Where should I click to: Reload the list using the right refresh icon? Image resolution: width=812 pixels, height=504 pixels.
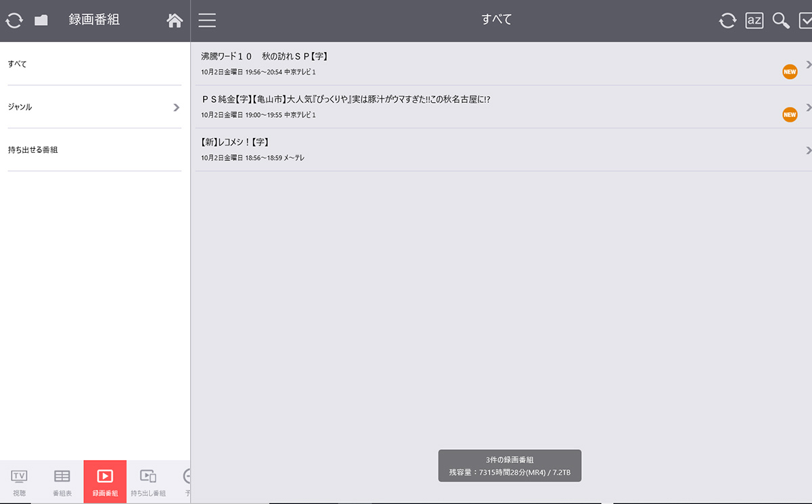(x=727, y=20)
